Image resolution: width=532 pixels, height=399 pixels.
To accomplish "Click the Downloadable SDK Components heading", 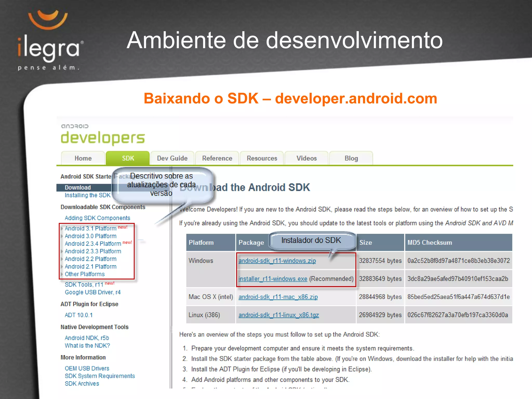I will point(103,207).
